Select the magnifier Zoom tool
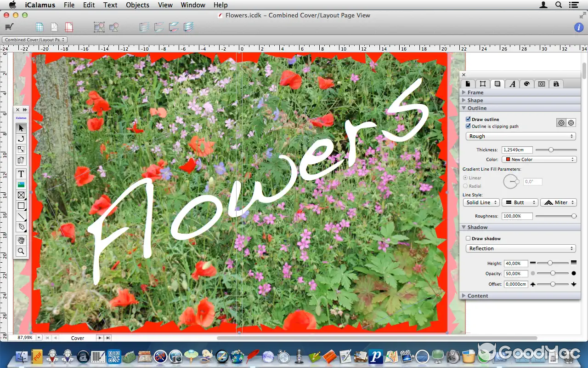This screenshot has height=368, width=588. pos(21,251)
